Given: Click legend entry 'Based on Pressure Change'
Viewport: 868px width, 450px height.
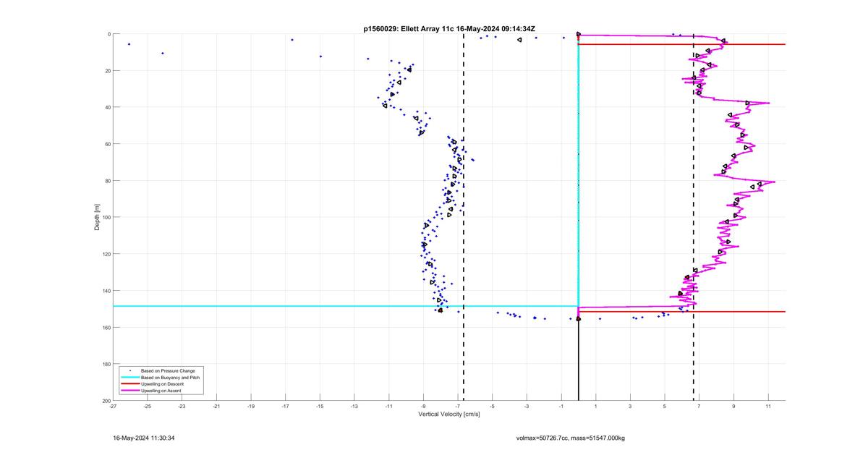Looking at the screenshot, I should [168, 371].
